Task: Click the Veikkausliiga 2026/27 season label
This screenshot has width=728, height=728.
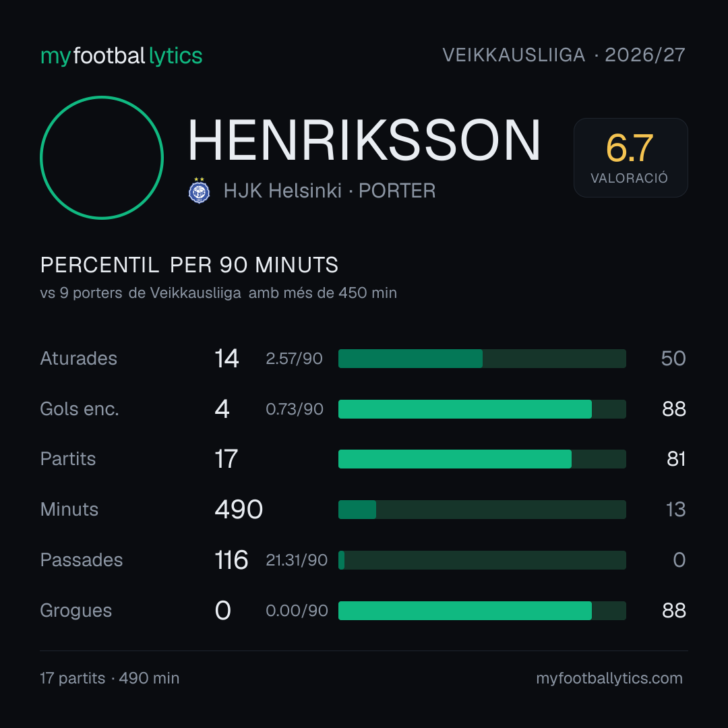Action: (x=564, y=55)
